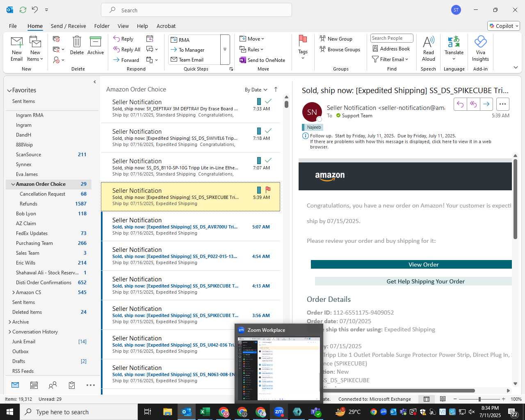Click reply all arrow in reading pane header
Image resolution: width=525 pixels, height=420 pixels.
[473, 104]
